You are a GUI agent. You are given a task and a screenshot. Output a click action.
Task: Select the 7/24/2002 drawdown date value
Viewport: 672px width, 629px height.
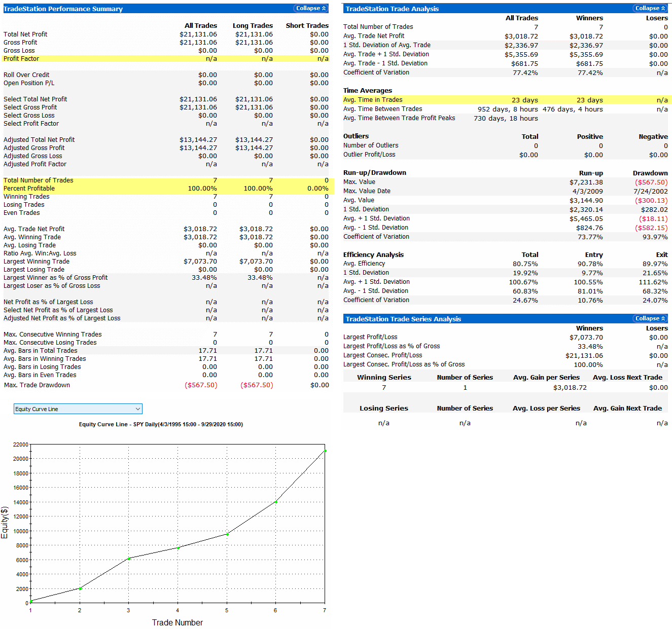651,192
